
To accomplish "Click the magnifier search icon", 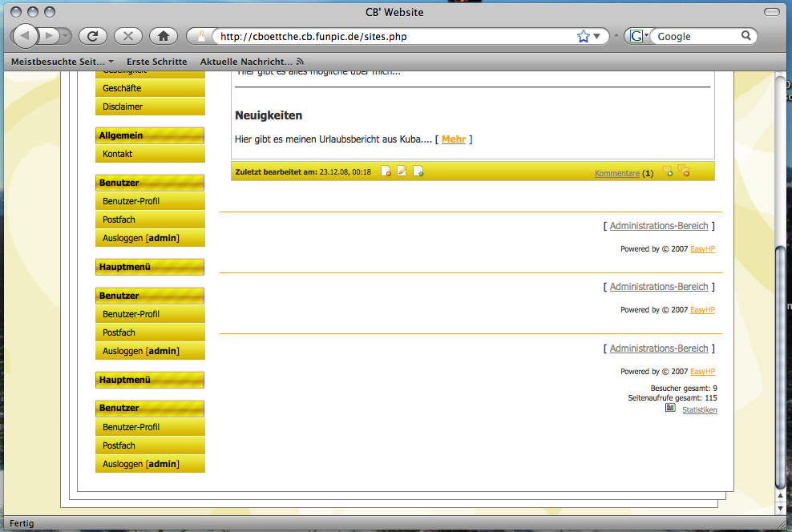I will coord(746,36).
